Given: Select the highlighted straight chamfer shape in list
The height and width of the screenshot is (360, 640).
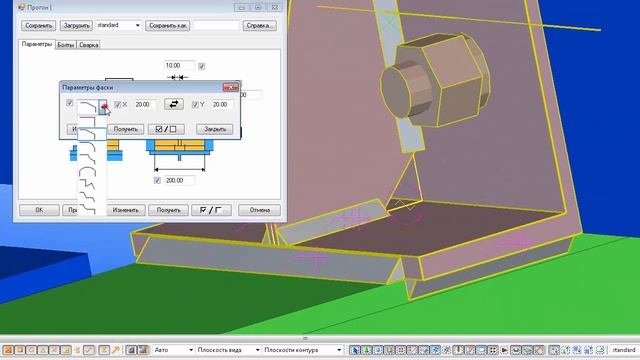Looking at the screenshot, I should [x=91, y=133].
